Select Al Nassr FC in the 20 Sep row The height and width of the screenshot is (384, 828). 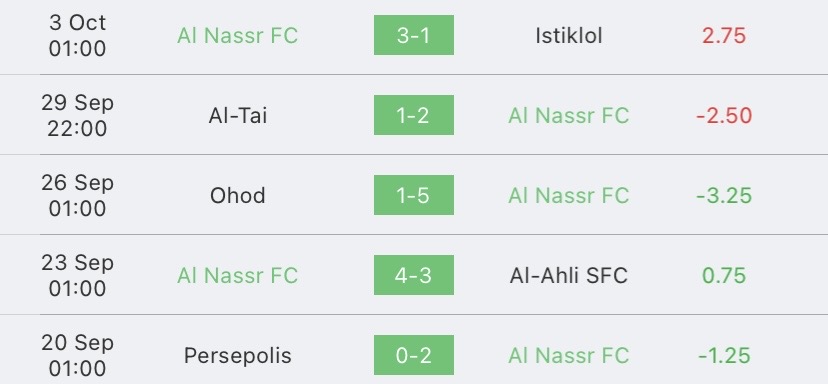tap(569, 355)
